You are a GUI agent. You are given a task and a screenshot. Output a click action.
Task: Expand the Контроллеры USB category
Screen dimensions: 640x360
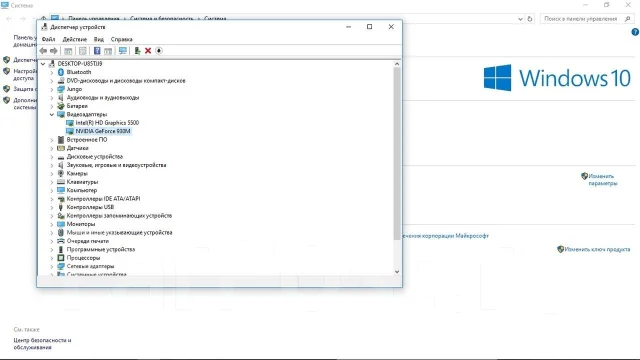[x=52, y=207]
